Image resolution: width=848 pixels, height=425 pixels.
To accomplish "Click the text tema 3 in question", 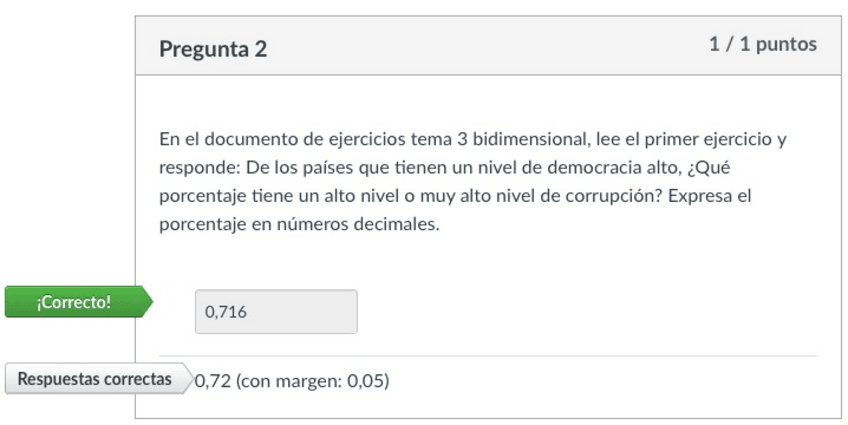I will (430, 139).
